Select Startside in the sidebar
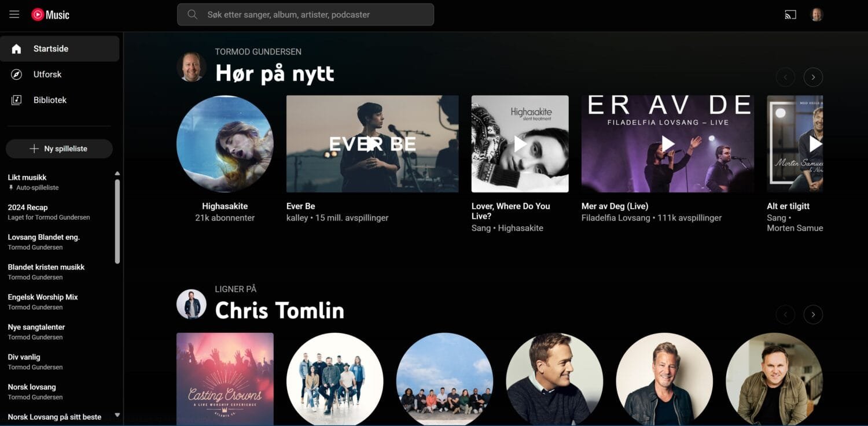Image resolution: width=868 pixels, height=426 pixels. [x=51, y=49]
